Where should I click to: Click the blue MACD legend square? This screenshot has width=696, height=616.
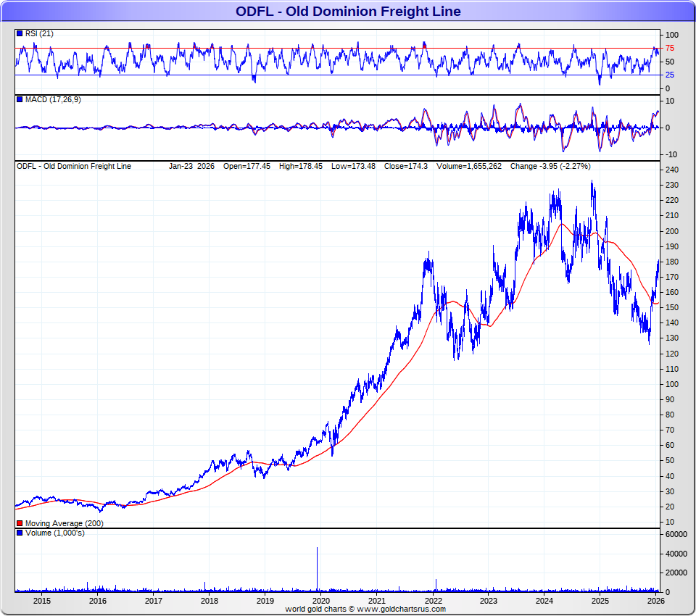tap(20, 99)
